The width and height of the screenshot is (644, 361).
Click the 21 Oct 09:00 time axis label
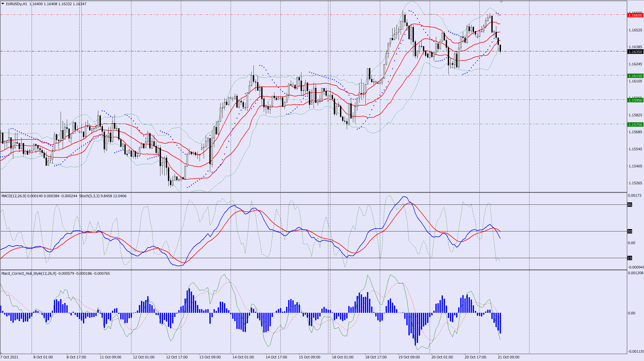pyautogui.click(x=508, y=357)
